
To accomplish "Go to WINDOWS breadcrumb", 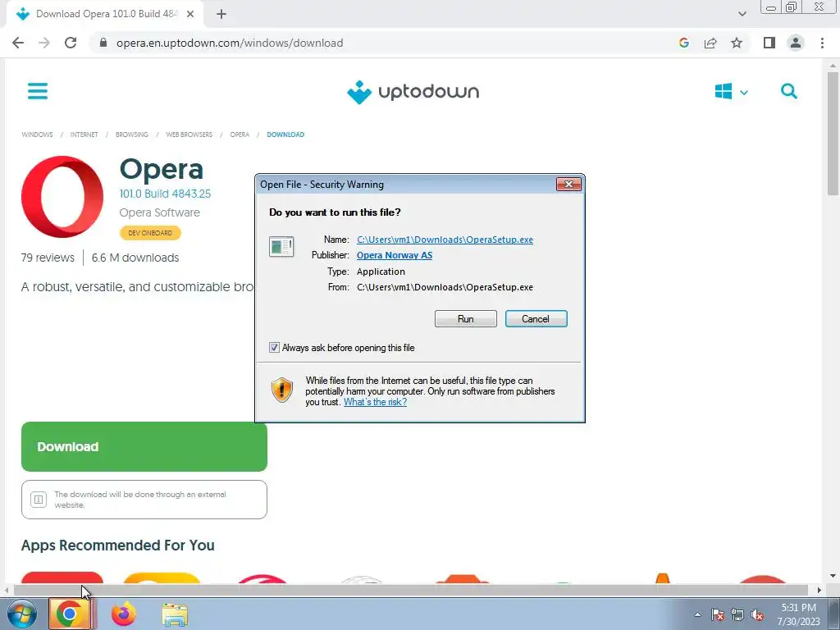I will coord(37,135).
